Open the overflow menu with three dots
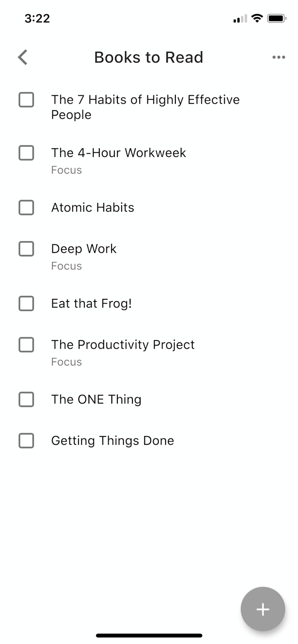This screenshot has height=644, width=298. 279,57
